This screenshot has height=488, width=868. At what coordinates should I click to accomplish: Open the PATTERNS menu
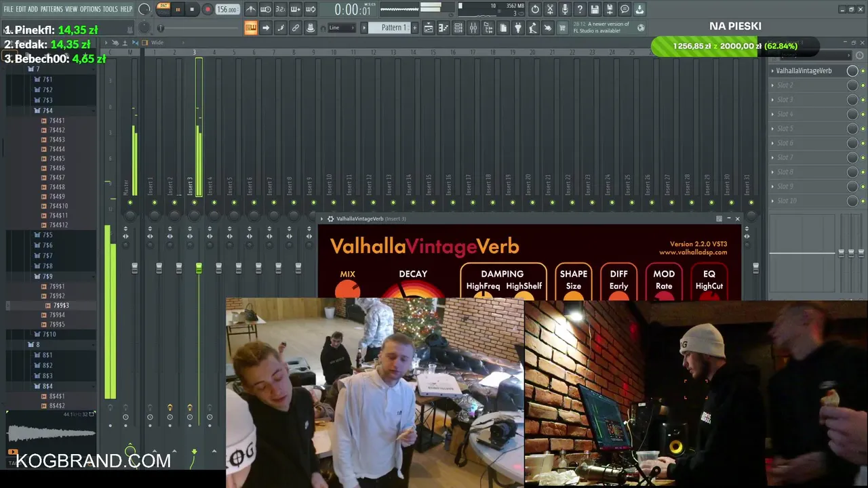[52, 9]
